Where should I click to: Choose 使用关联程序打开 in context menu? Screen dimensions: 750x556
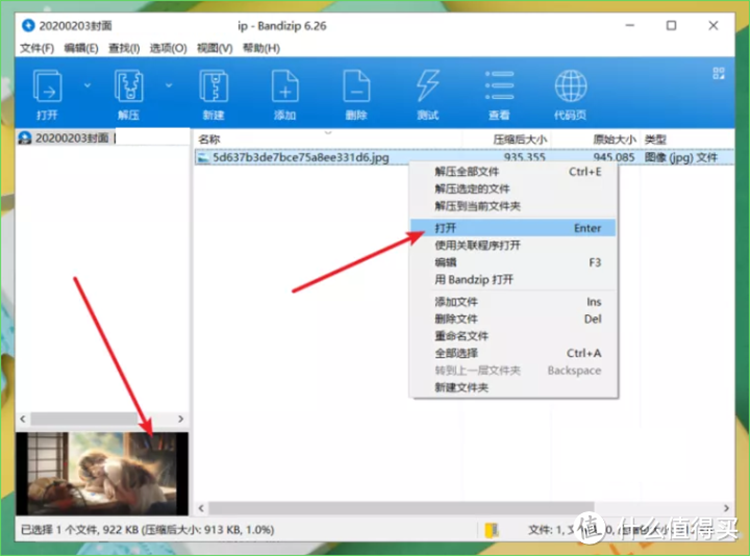click(513, 245)
